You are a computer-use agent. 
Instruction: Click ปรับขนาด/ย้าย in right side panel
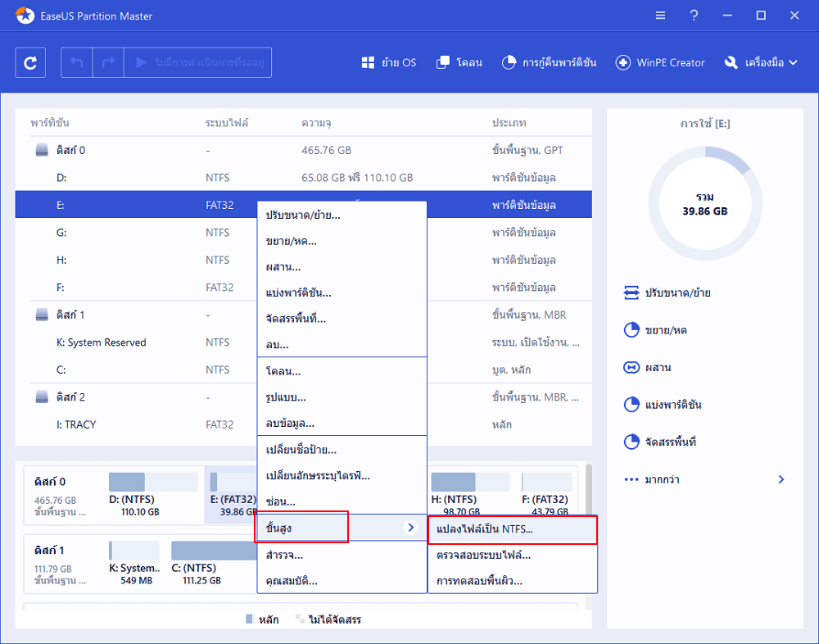tap(667, 293)
